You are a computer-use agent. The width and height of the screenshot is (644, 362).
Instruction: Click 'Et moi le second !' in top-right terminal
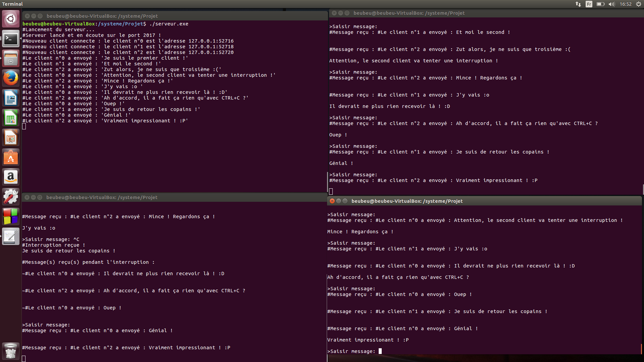point(483,32)
